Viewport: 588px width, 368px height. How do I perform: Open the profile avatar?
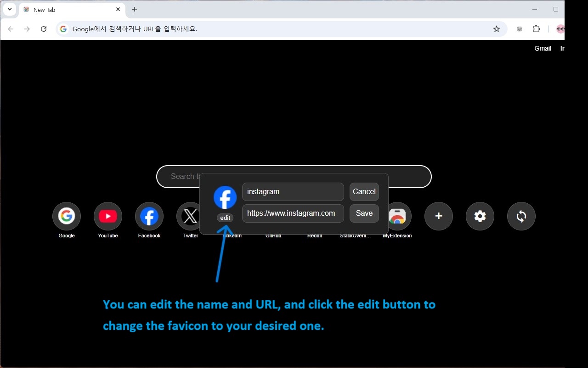[x=560, y=29]
